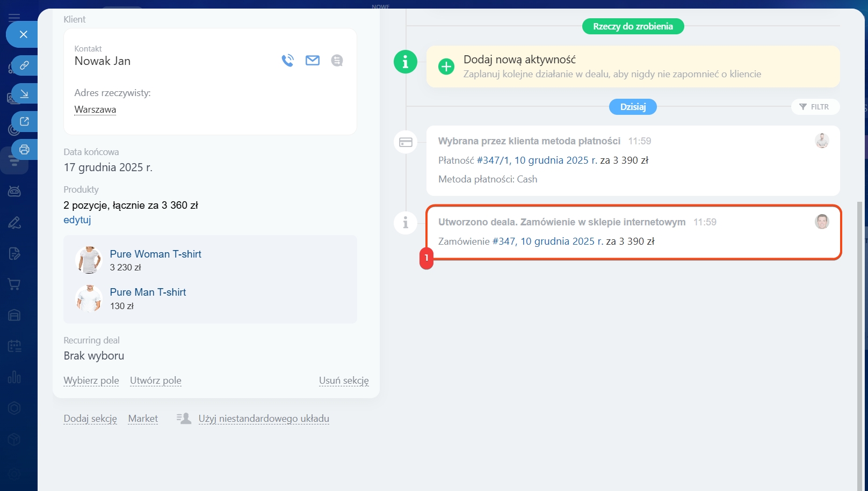
Task: Send email via the envelope icon
Action: pyautogui.click(x=313, y=61)
